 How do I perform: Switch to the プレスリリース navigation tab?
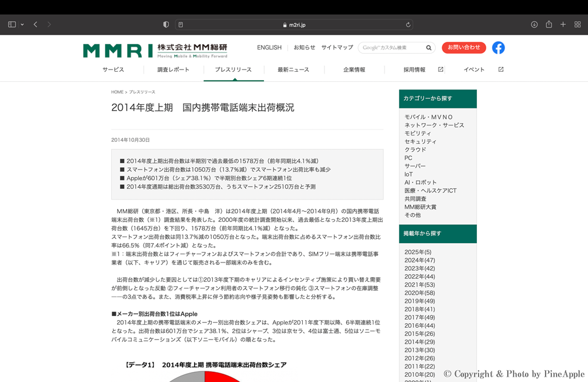click(235, 69)
